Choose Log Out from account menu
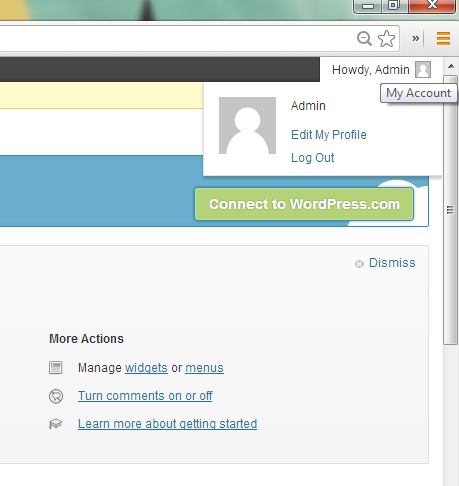This screenshot has height=486, width=459. [313, 158]
